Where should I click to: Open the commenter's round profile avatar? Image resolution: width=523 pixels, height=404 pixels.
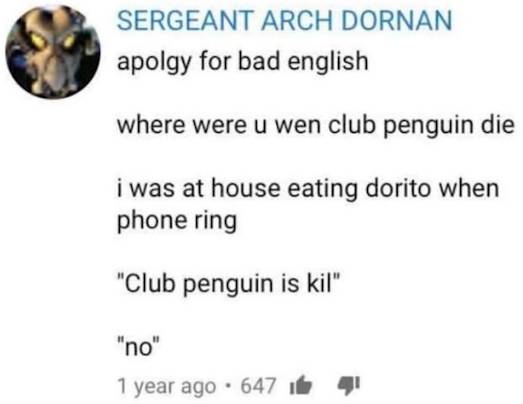coord(53,51)
